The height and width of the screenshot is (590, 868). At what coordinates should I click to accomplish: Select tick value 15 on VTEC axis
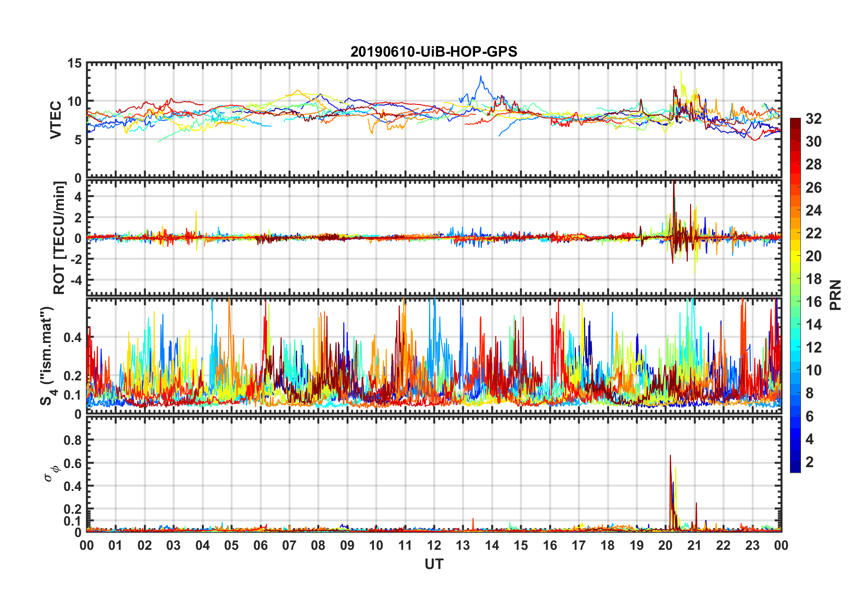(x=74, y=63)
